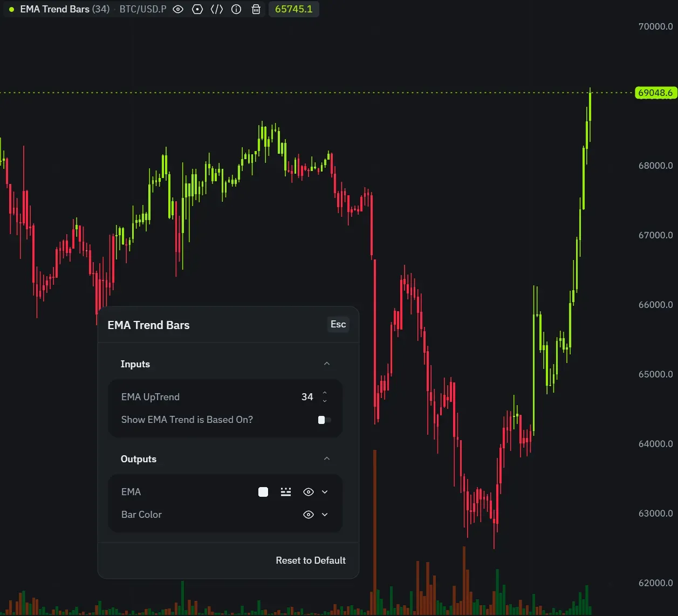Open the EMA line style options
The width and height of the screenshot is (678, 616).
[286, 491]
